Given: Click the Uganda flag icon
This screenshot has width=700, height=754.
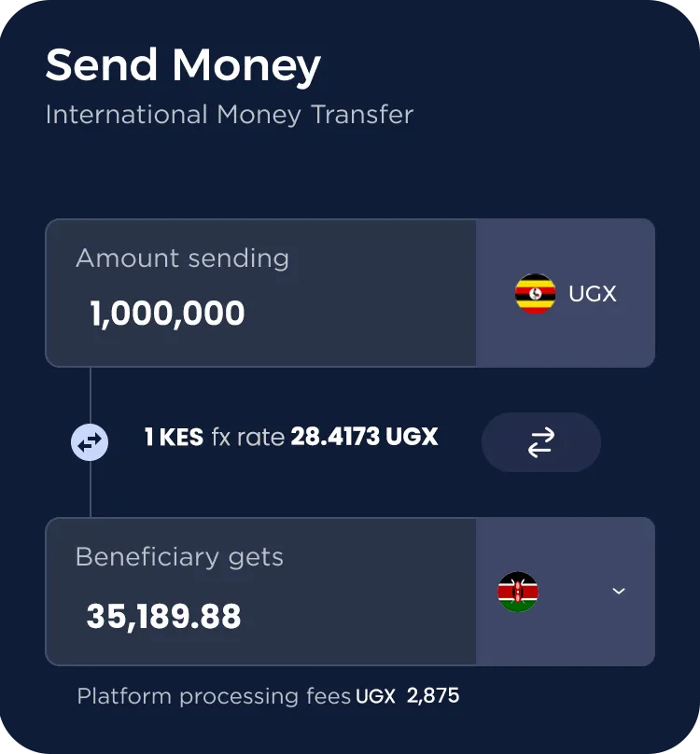Looking at the screenshot, I should coord(535,293).
